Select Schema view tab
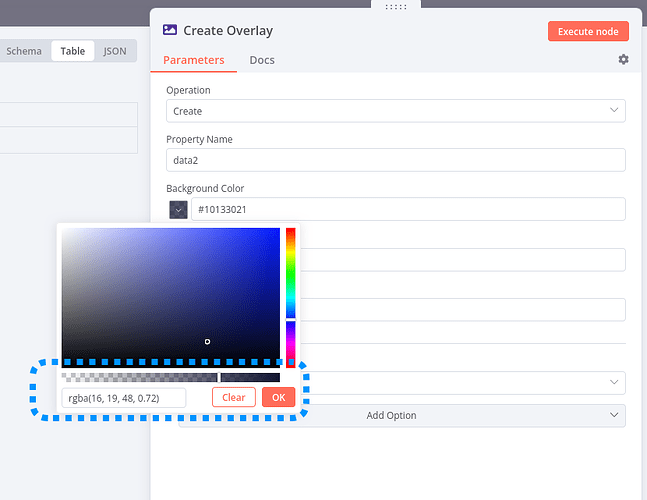Screen dimensions: 647x500 pos(24,51)
